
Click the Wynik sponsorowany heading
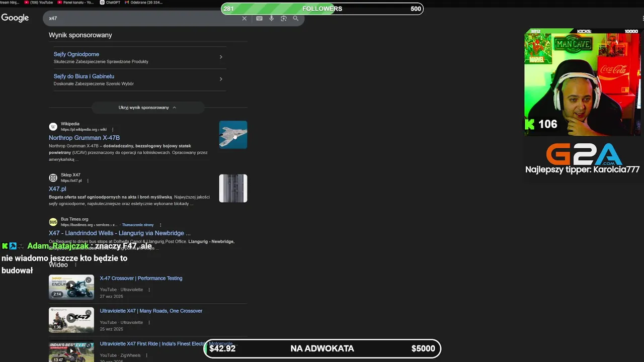click(80, 35)
